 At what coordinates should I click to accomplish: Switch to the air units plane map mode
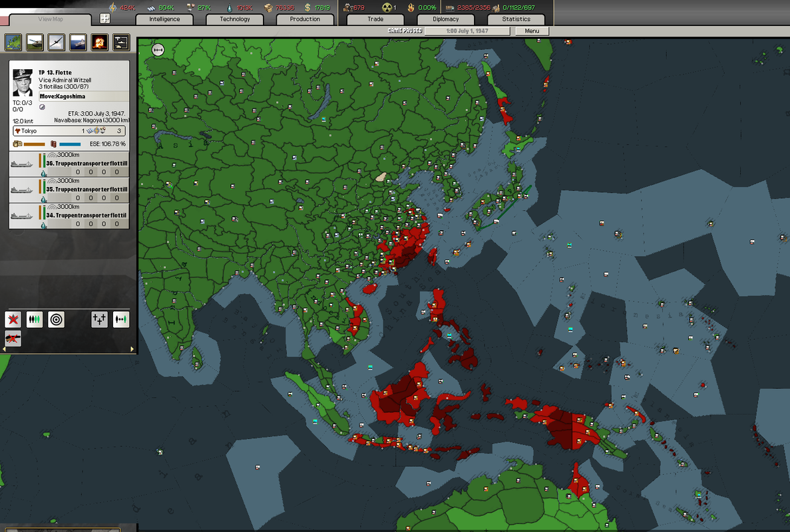(x=57, y=43)
